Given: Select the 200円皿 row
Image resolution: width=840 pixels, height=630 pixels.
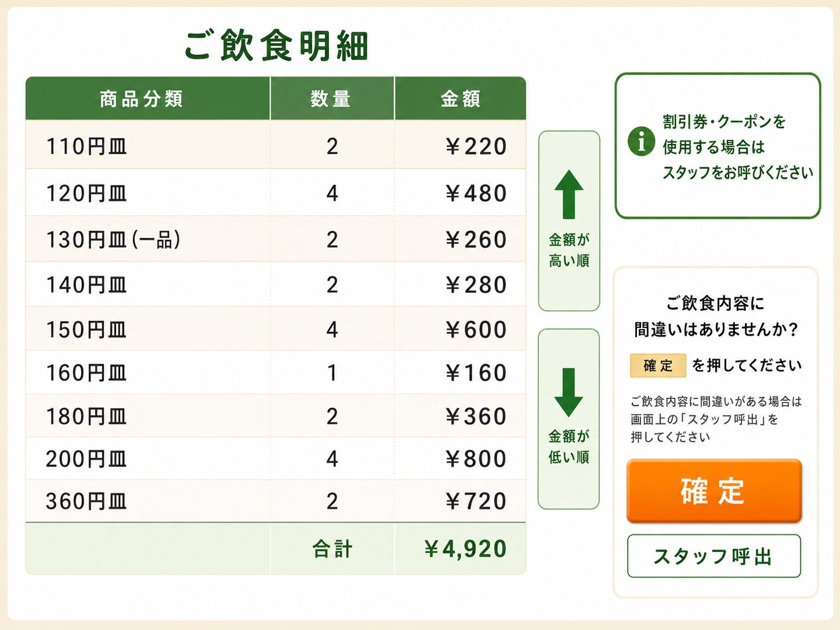Looking at the screenshot, I should pos(276,458).
